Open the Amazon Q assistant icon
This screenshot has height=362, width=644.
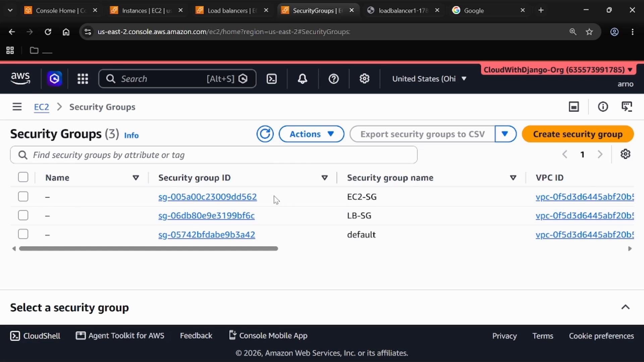click(x=54, y=79)
